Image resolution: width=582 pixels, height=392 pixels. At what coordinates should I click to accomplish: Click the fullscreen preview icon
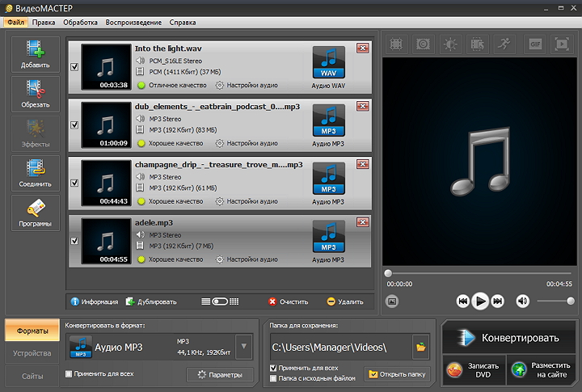562,44
